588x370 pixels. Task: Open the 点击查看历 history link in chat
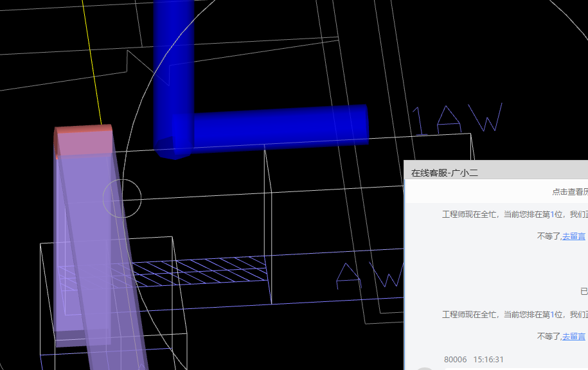click(x=569, y=191)
